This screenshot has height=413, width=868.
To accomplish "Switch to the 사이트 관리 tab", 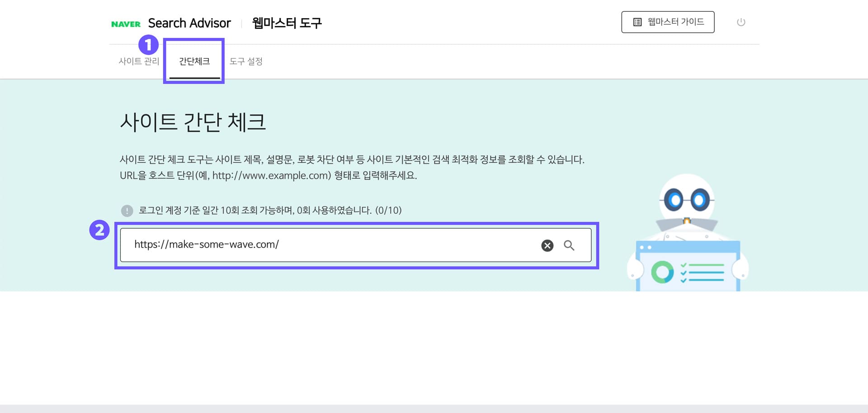I will [x=139, y=61].
